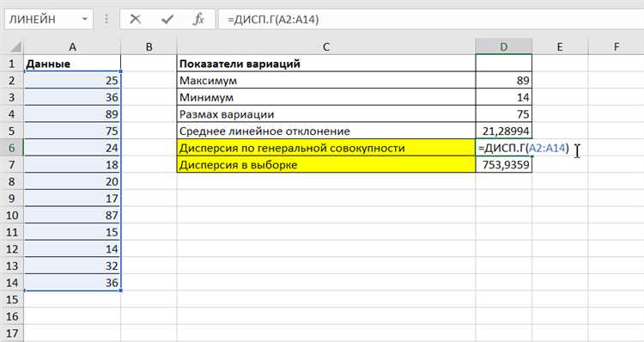Screen dimensions: 644x342
Task: Click the Размах вариации cell
Action: (326, 114)
